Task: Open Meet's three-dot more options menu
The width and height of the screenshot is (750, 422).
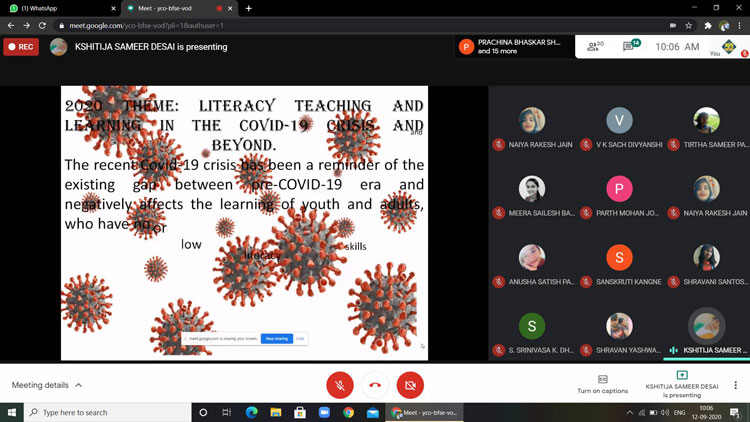Action: pos(735,385)
